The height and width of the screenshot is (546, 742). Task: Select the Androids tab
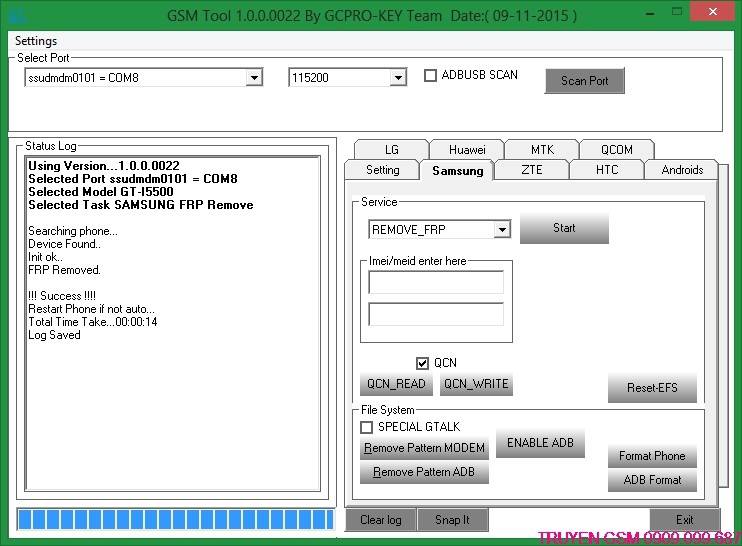point(682,170)
